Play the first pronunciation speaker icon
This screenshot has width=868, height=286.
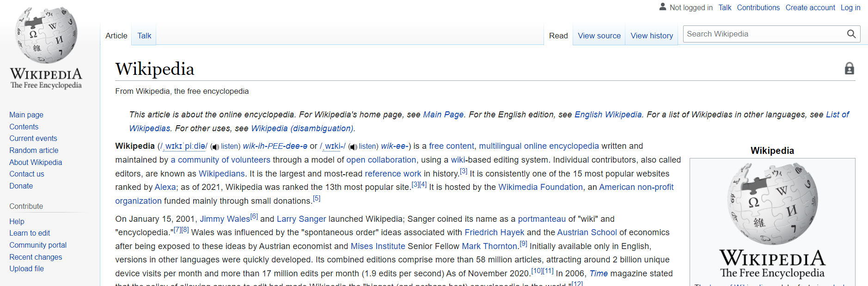pyautogui.click(x=215, y=147)
